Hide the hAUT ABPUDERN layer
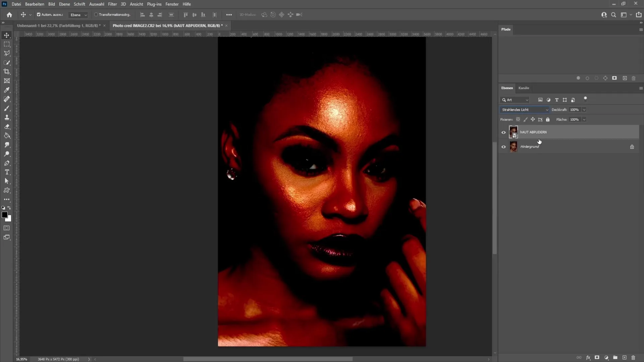Viewport: 644px width, 362px height. pos(503,132)
